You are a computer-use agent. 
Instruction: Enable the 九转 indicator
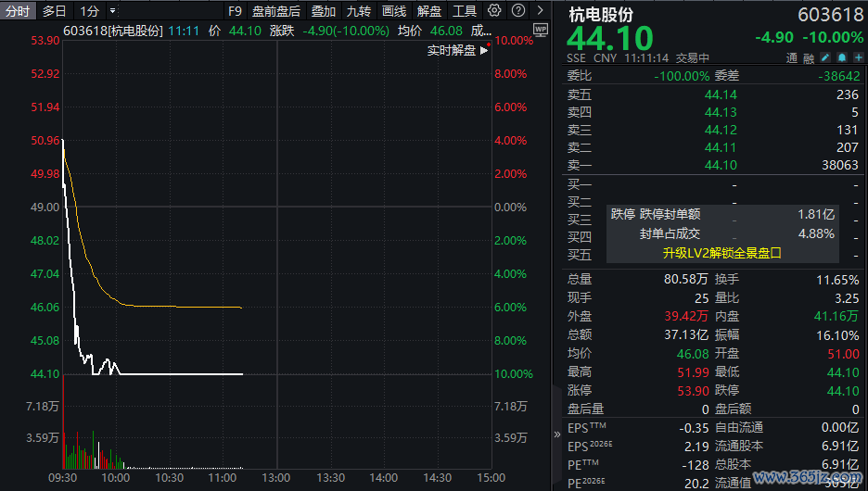tap(359, 10)
